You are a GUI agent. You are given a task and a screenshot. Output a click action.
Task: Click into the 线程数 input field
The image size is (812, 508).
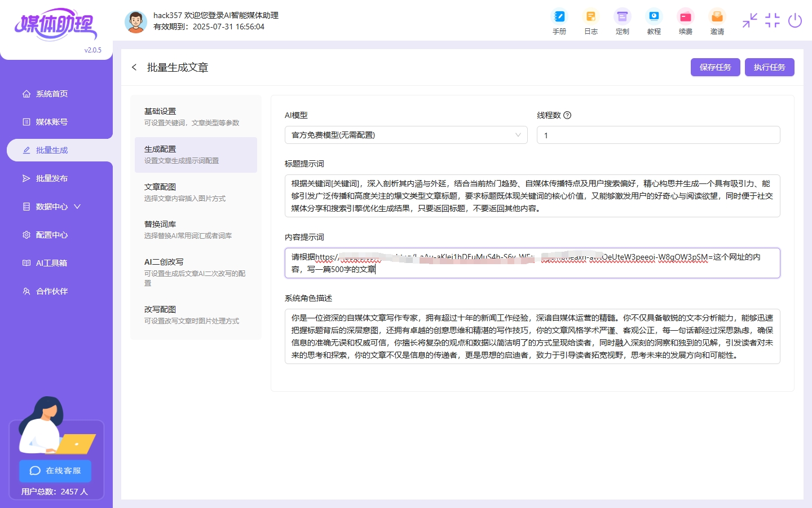click(x=658, y=135)
